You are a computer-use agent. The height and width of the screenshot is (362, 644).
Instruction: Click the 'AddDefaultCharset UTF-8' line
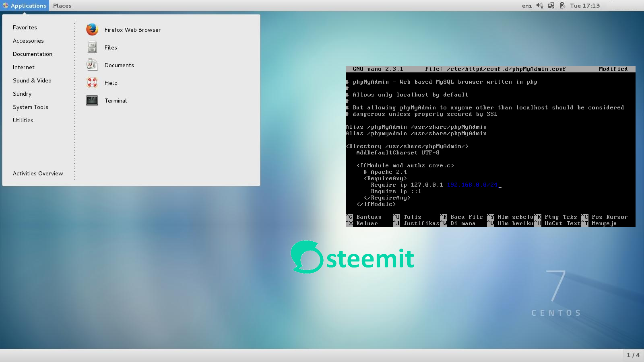[398, 153]
